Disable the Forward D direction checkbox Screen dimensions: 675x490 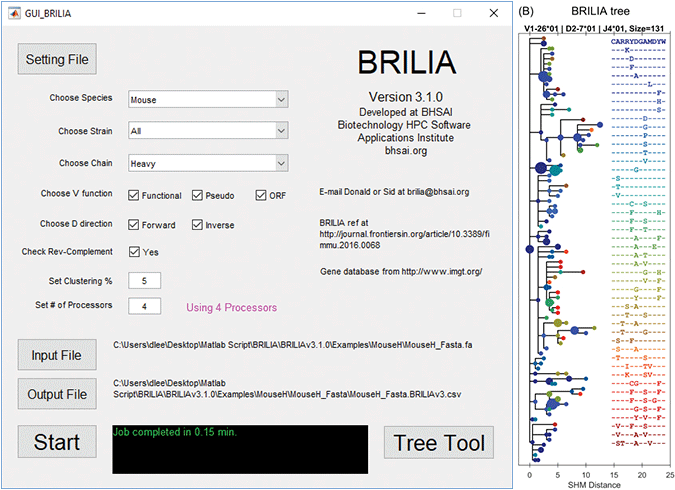(x=133, y=225)
